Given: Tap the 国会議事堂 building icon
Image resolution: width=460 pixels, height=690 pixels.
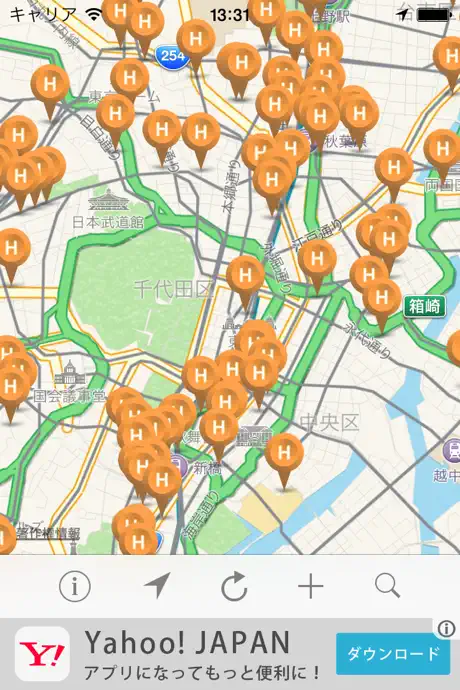Looking at the screenshot, I should click(69, 373).
